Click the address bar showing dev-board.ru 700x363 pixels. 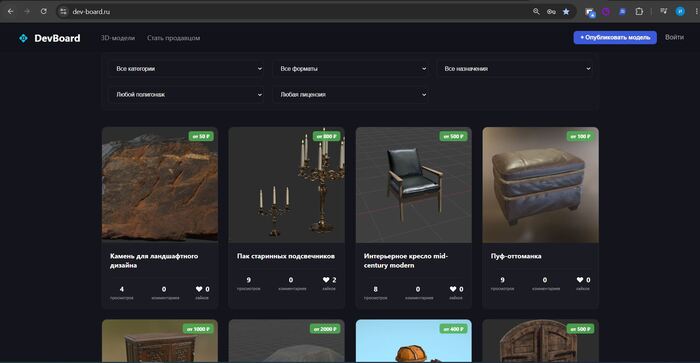[295, 12]
